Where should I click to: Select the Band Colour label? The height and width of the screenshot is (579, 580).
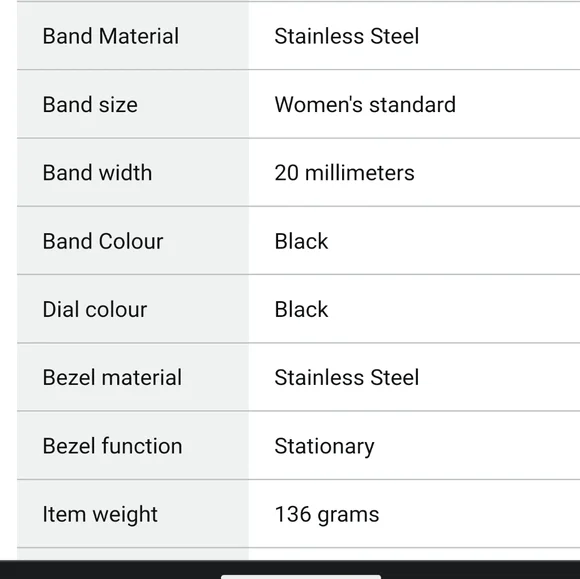[103, 241]
